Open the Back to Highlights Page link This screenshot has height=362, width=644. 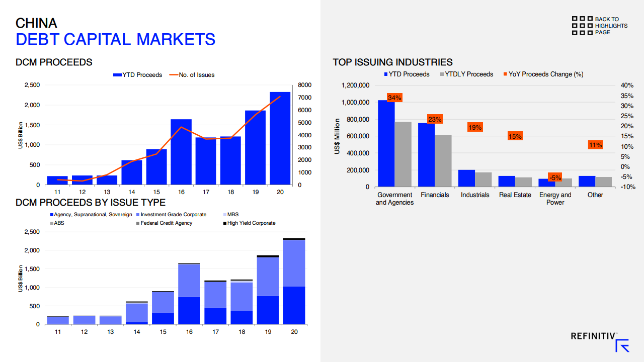pos(611,26)
